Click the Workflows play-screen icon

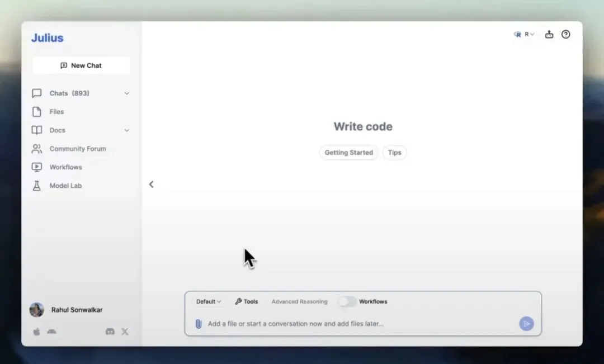[36, 167]
